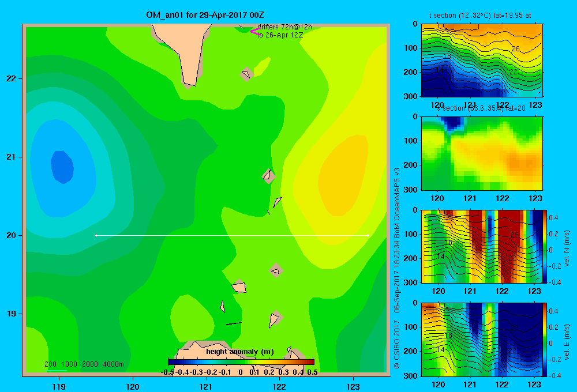Click the large Taiwan landmass at top of map
Image resolution: width=577 pixels, height=392 pixels.
[x=184, y=51]
